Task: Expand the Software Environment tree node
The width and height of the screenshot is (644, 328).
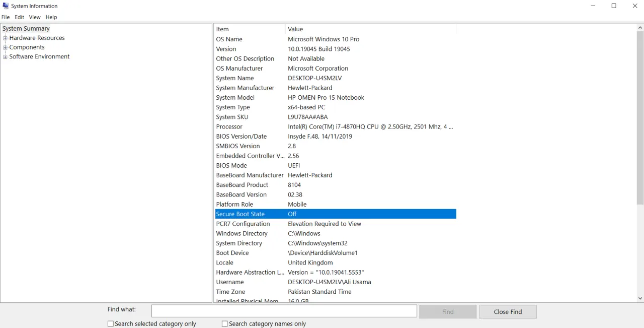Action: tap(5, 57)
